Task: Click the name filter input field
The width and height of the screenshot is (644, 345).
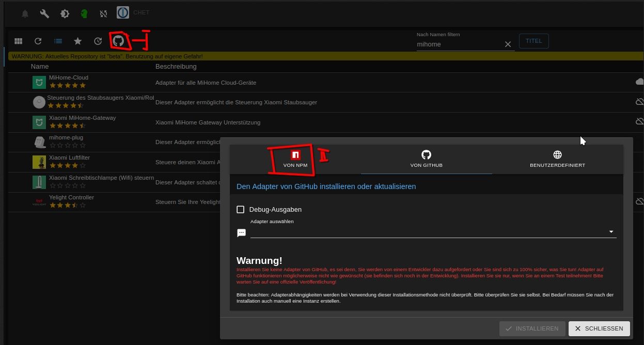Action: [x=459, y=44]
